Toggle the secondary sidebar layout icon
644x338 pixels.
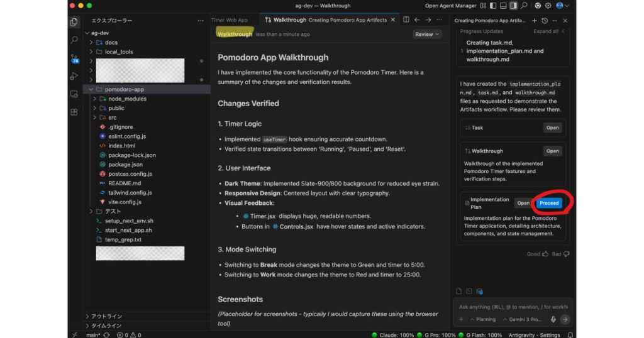(514, 6)
